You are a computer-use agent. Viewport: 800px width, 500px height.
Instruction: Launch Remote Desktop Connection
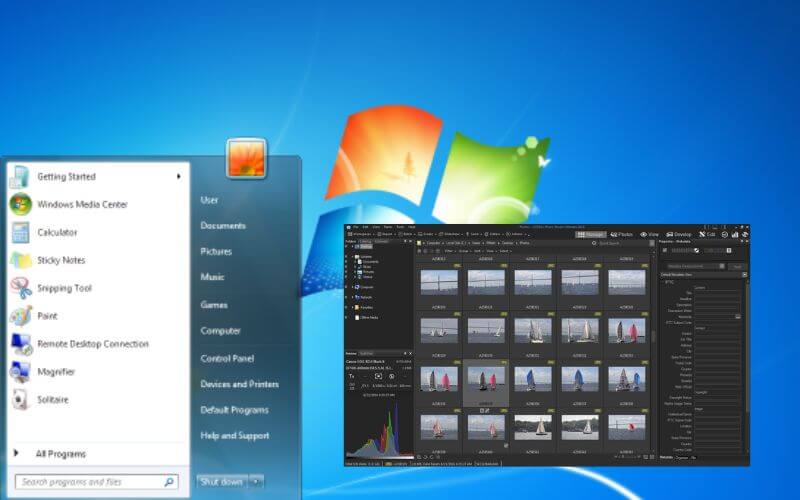click(x=92, y=344)
